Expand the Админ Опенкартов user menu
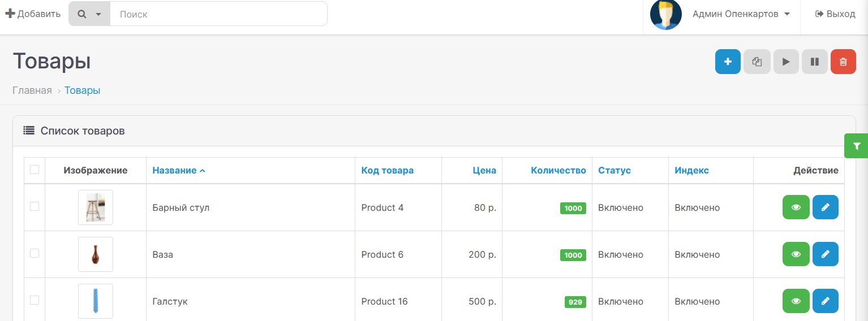Screen dimensions: 868x321 coord(741,14)
